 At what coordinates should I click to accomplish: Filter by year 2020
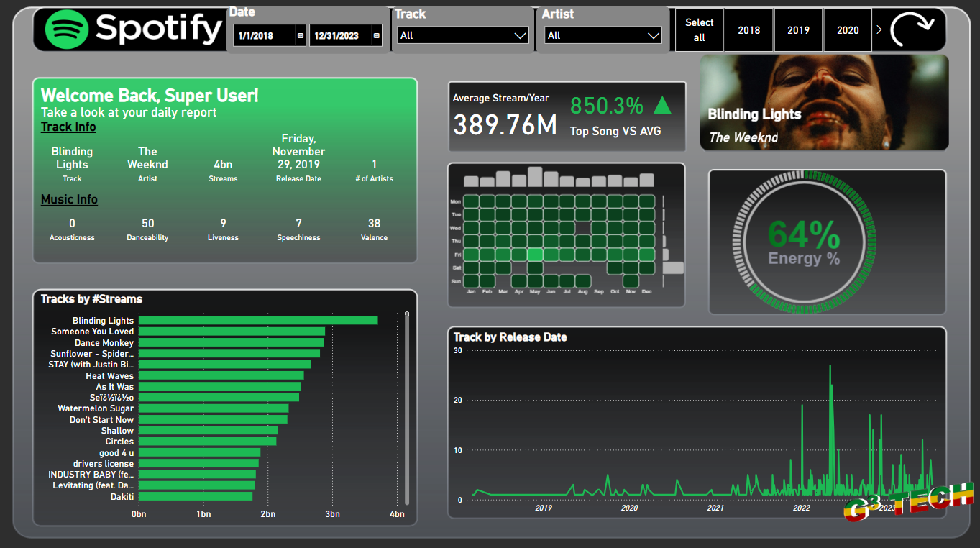[848, 30]
